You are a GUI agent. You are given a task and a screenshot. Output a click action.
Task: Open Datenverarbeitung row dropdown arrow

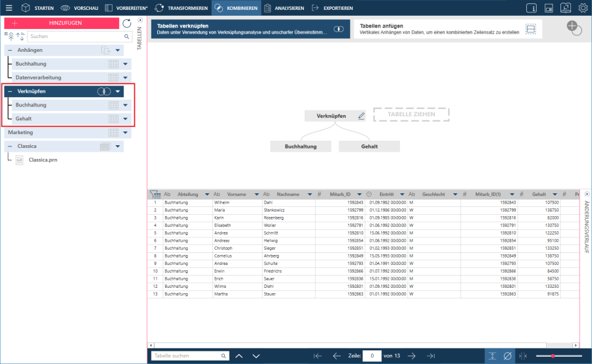click(126, 78)
